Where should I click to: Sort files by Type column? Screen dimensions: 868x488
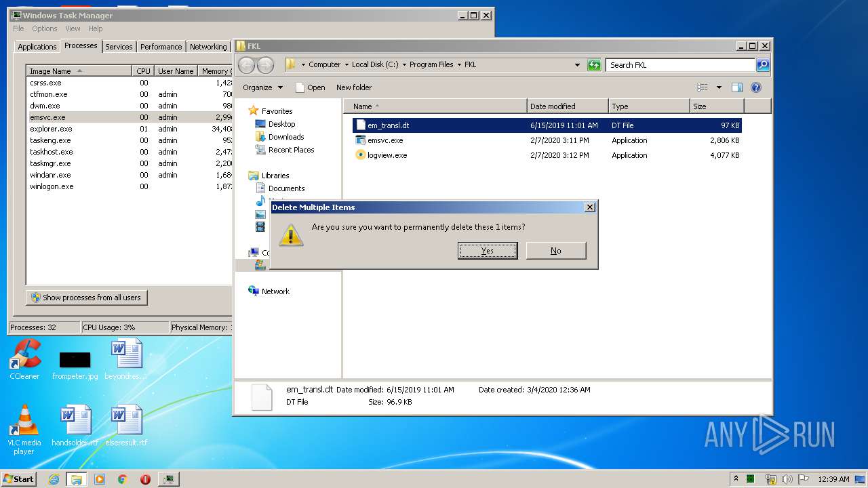coord(649,106)
